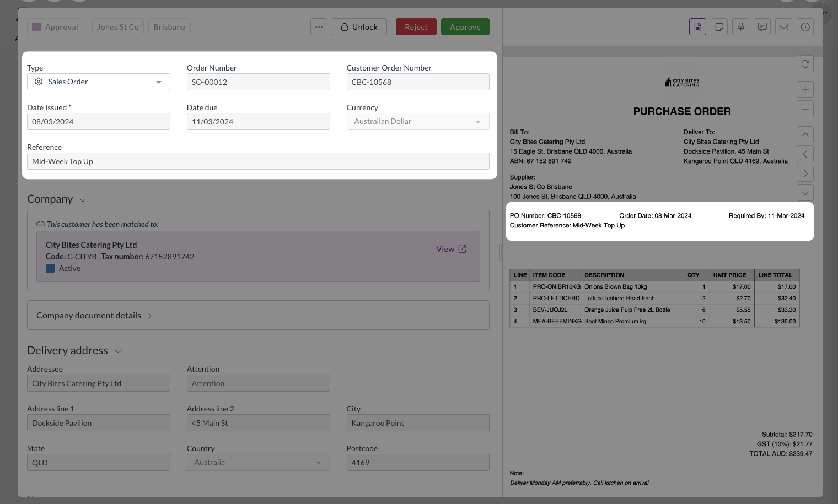The width and height of the screenshot is (838, 504).
Task: Open the email envelope icon
Action: pyautogui.click(x=783, y=27)
